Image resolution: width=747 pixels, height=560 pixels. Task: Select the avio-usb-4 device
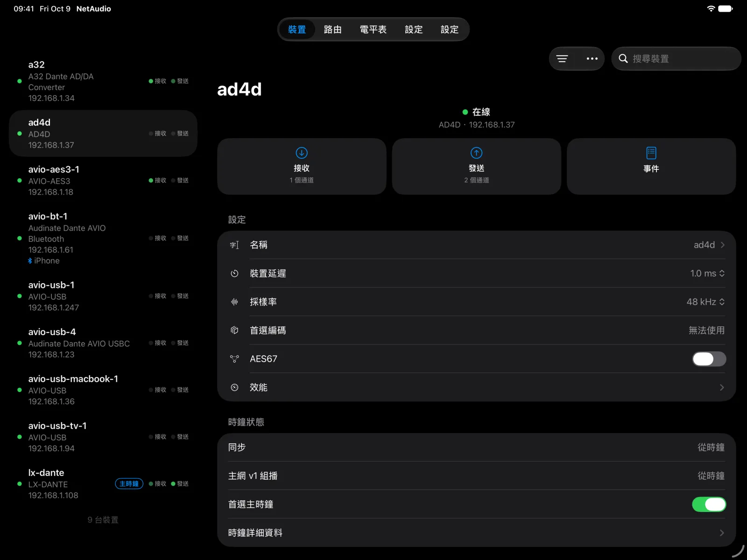coord(103,343)
